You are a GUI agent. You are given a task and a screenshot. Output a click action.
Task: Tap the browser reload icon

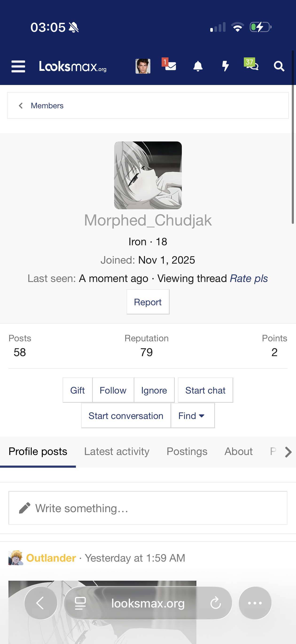pyautogui.click(x=215, y=603)
